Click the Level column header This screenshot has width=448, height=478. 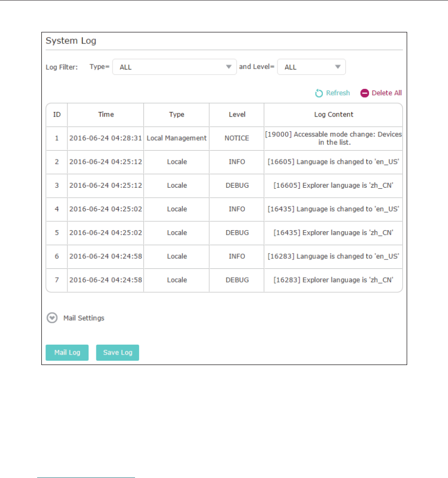(237, 115)
